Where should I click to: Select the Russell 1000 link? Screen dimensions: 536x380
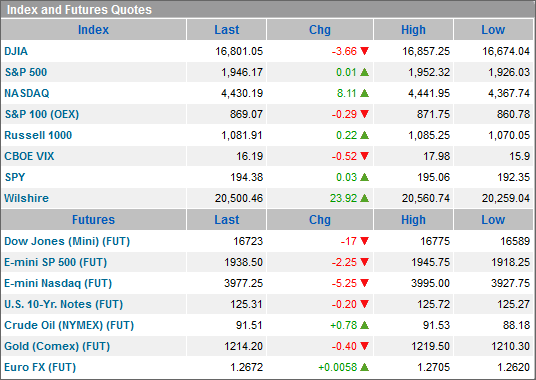(x=38, y=135)
